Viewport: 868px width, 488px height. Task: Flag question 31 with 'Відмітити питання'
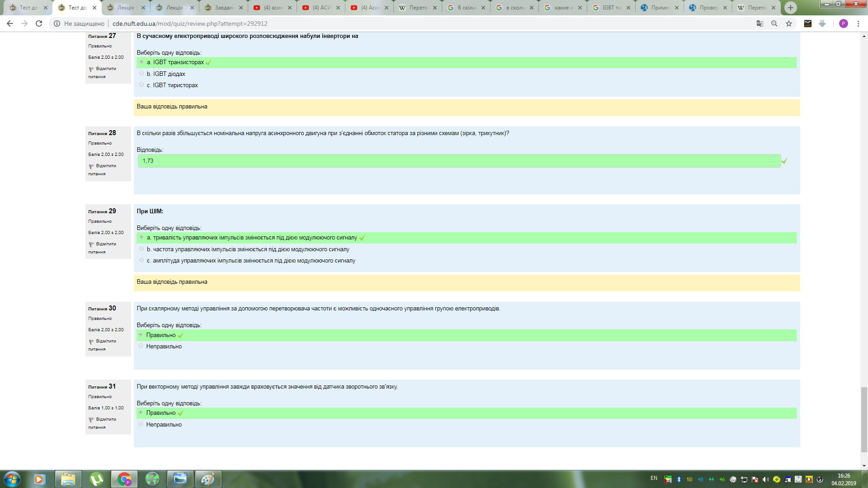pos(102,423)
